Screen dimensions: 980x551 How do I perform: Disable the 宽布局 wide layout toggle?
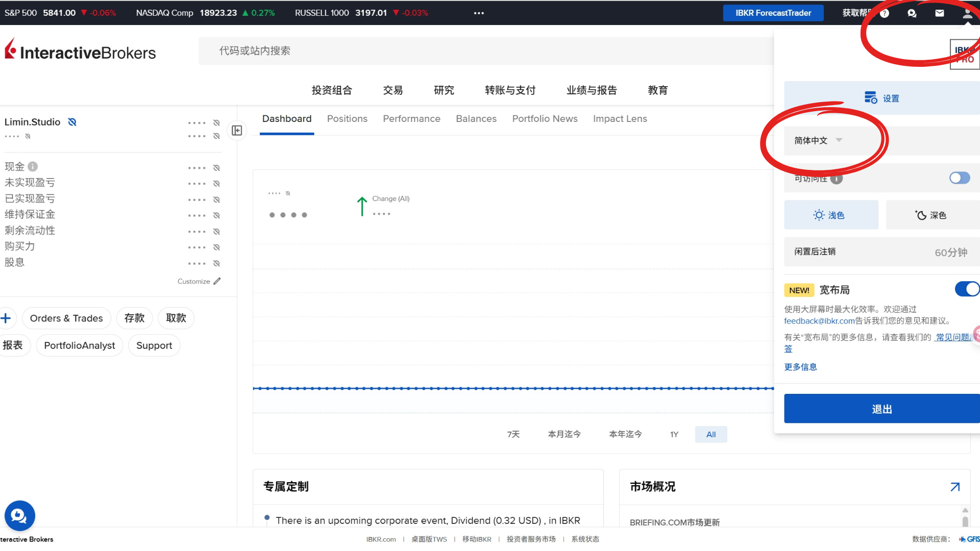pyautogui.click(x=967, y=289)
